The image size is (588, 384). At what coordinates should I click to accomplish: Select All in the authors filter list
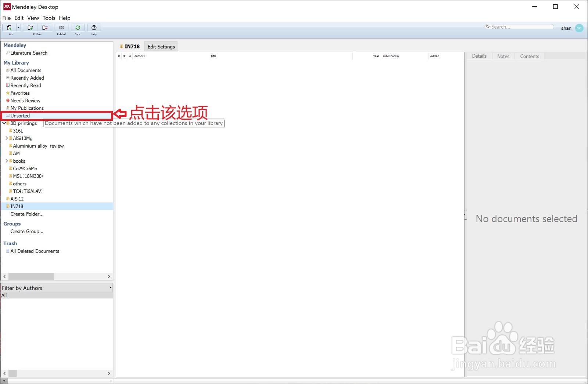point(57,295)
